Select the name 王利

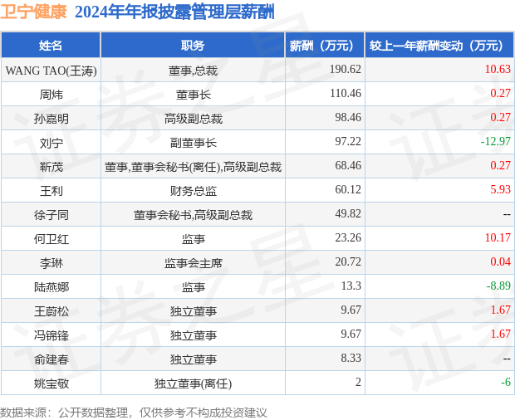51,191
